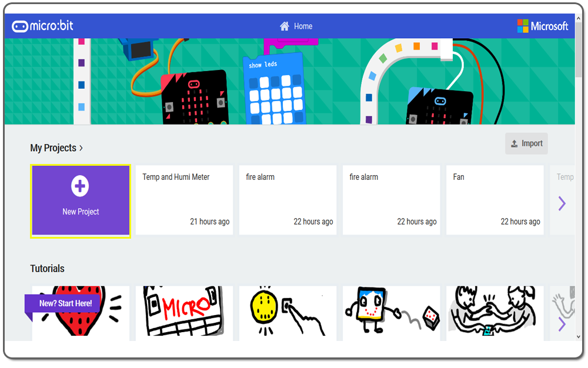Open the smiley buttons tutorial thumbnail
This screenshot has height=368, width=588.
(x=288, y=313)
